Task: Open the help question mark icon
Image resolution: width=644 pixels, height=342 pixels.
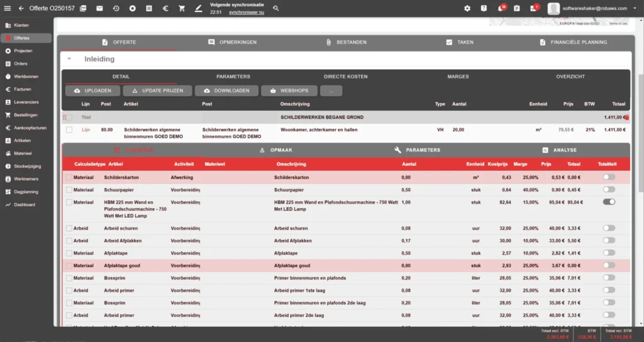Action: click(484, 8)
